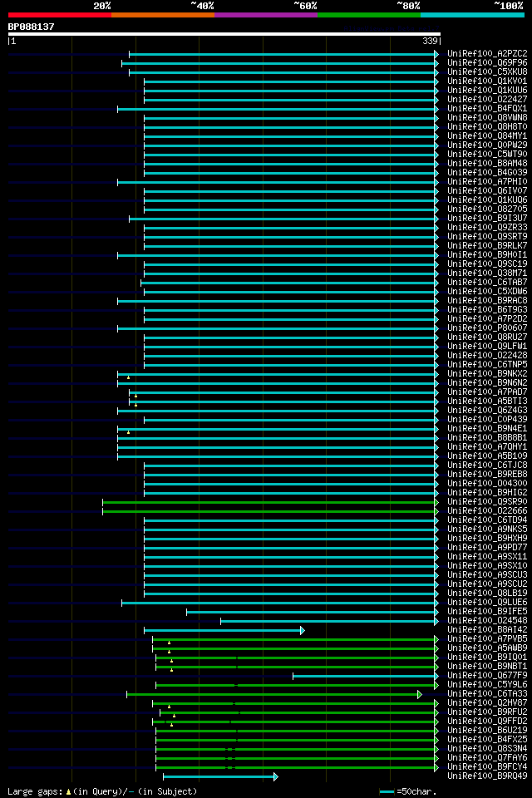This screenshot has width=532, height=798.
Task: Click label UniRef100_B8B8B1
Action: (487, 438)
